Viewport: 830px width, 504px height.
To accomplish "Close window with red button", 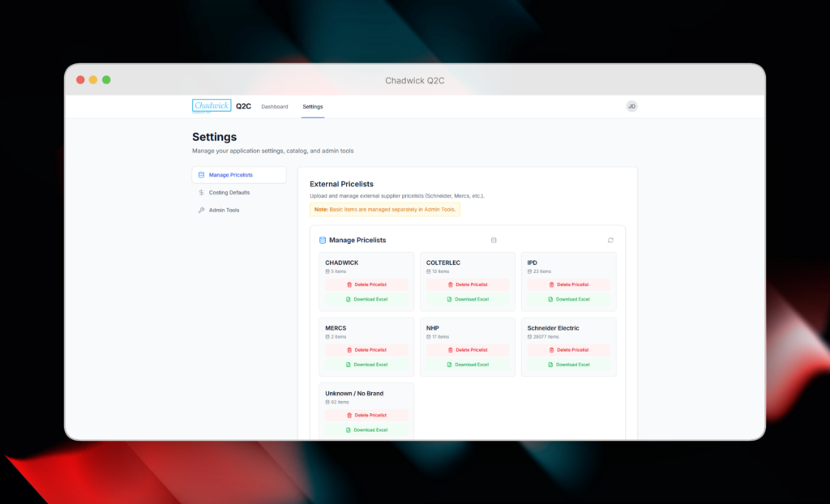I will (x=80, y=80).
